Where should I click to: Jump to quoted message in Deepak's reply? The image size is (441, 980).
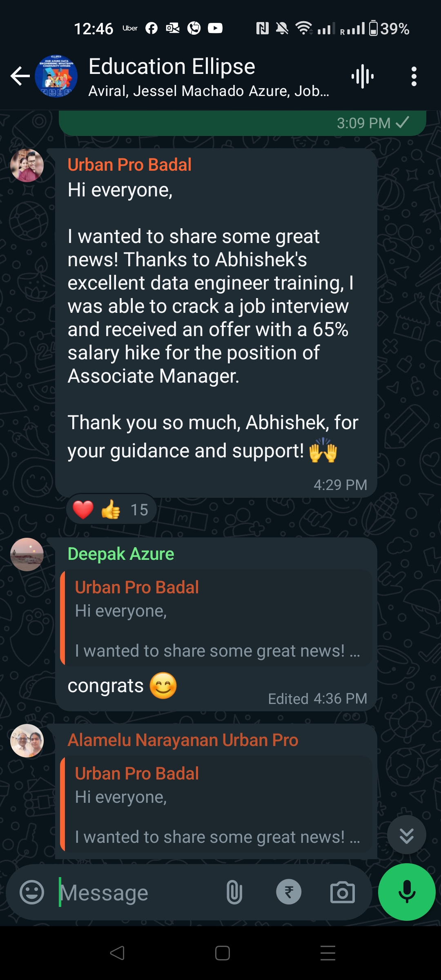(x=216, y=619)
